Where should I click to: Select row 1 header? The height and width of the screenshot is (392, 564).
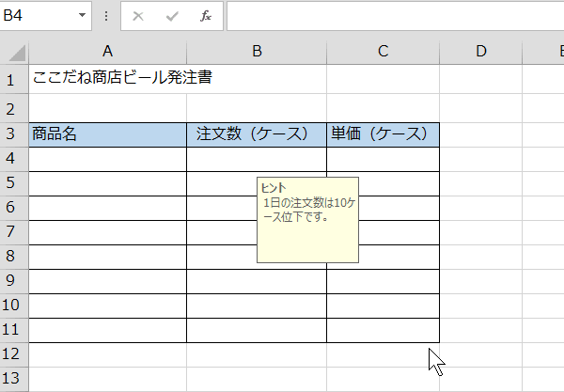[13, 78]
